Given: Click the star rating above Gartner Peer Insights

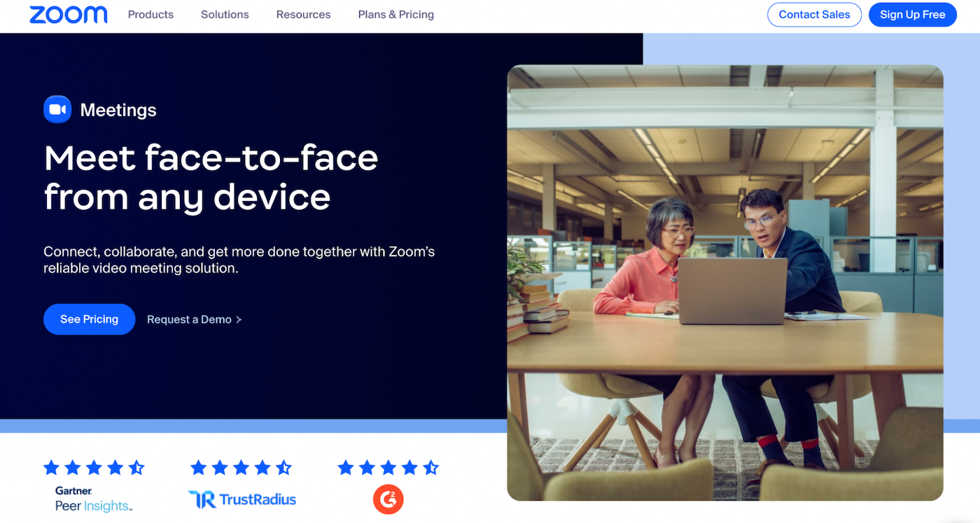Looking at the screenshot, I should coord(94,468).
